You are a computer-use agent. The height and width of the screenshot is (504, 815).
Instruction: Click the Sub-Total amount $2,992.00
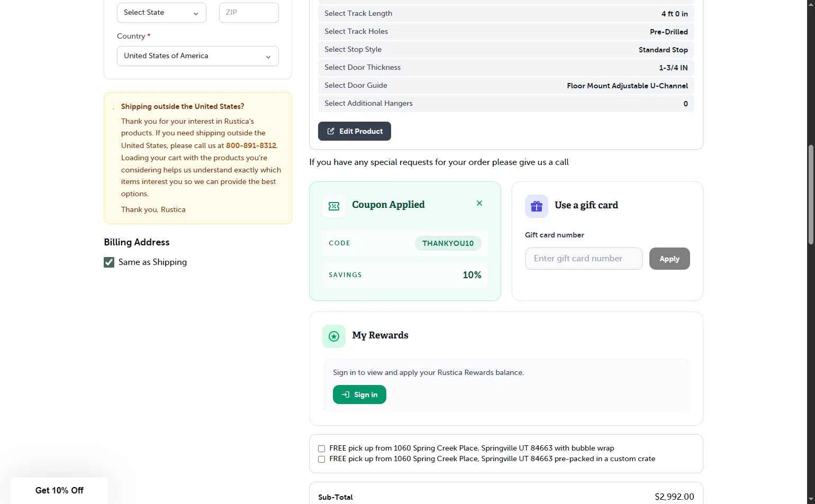(x=674, y=497)
